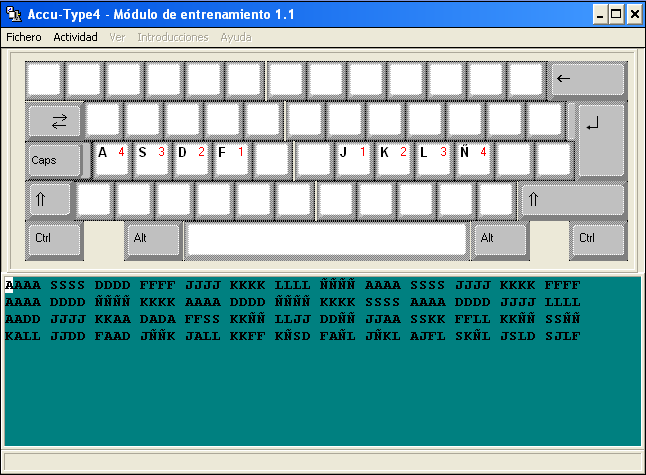Click the Backspace arrow key
The width and height of the screenshot is (646, 475).
click(x=588, y=79)
